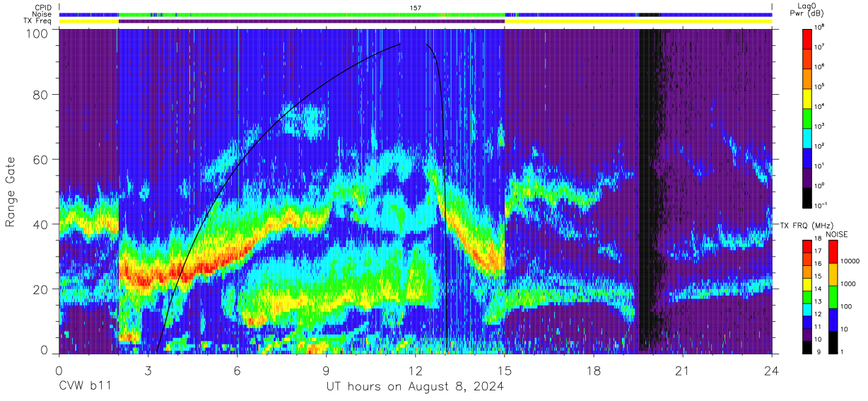The width and height of the screenshot is (868, 401).
Task: Click the 'Noise' row label at top left
Action: click(42, 14)
